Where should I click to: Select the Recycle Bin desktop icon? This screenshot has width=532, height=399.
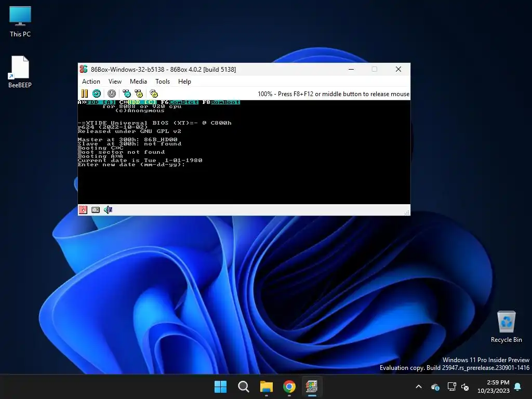[506, 327]
